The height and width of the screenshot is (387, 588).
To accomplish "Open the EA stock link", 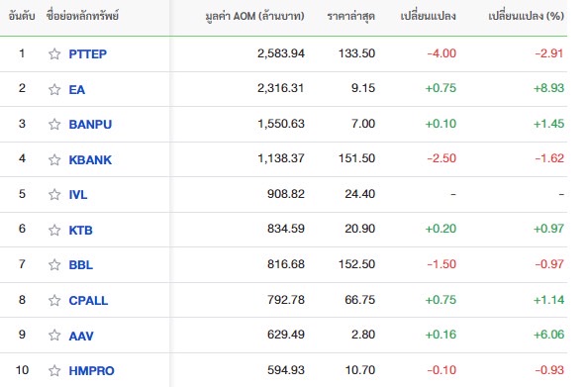I will (x=77, y=90).
